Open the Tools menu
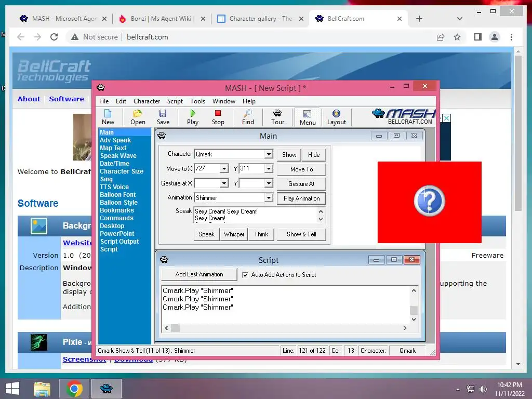This screenshot has width=532, height=399. [x=197, y=101]
